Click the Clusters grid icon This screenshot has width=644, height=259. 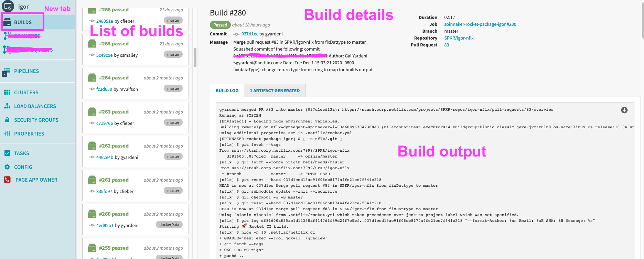click(7, 92)
